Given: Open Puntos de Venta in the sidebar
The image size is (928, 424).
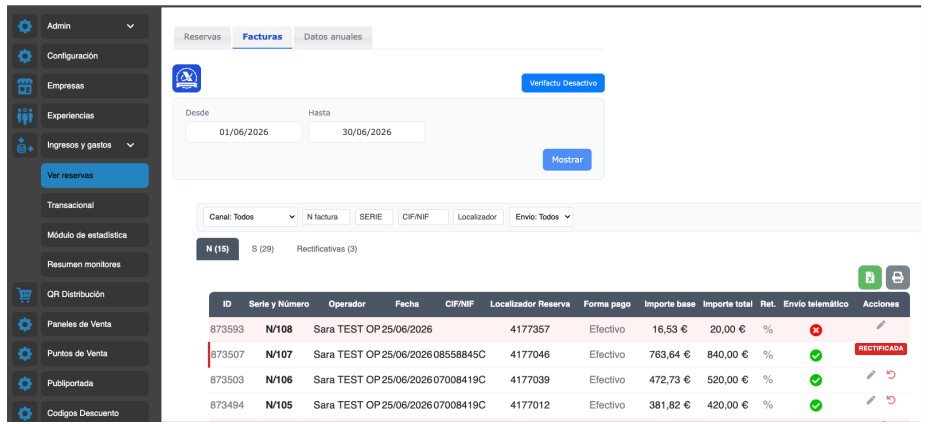Looking at the screenshot, I should pyautogui.click(x=95, y=354).
